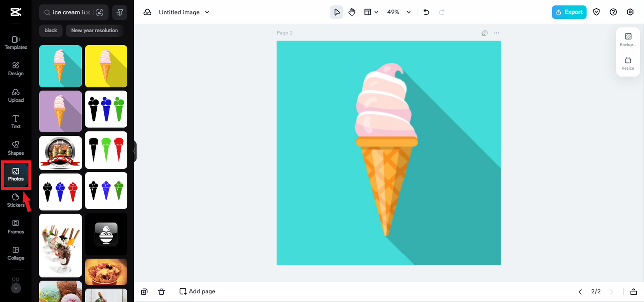Click the Export button
The width and height of the screenshot is (644, 302).
[569, 12]
